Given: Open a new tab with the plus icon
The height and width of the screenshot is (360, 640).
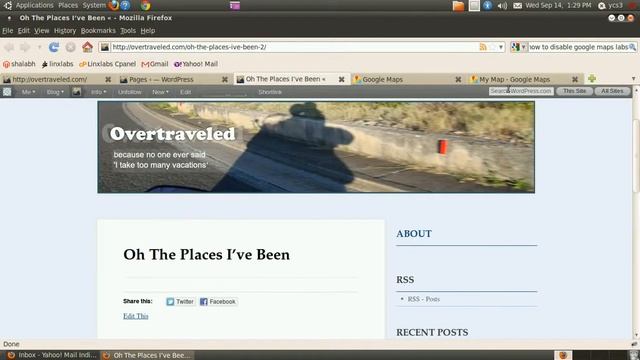Looking at the screenshot, I should (592, 79).
